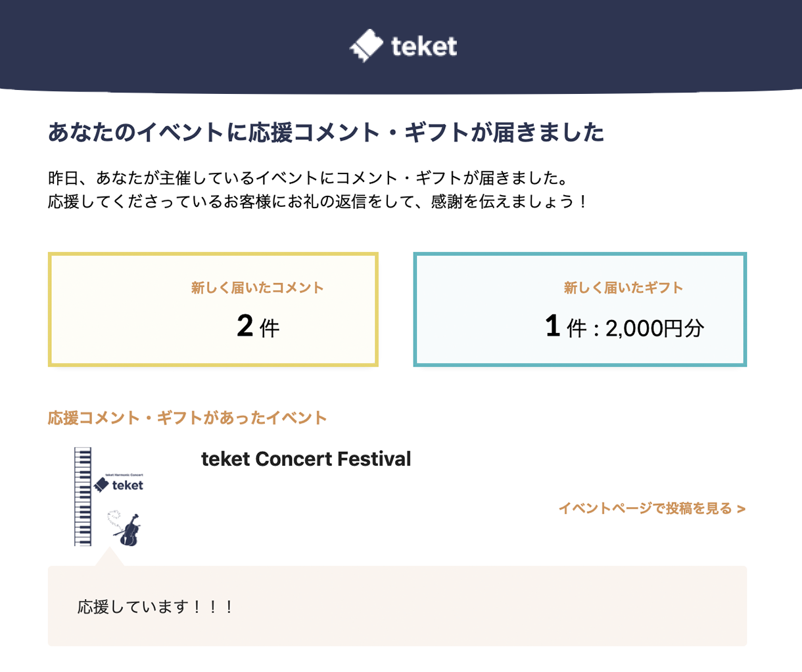Select the 新しく届いたギフト label
The width and height of the screenshot is (802, 672).
623,288
